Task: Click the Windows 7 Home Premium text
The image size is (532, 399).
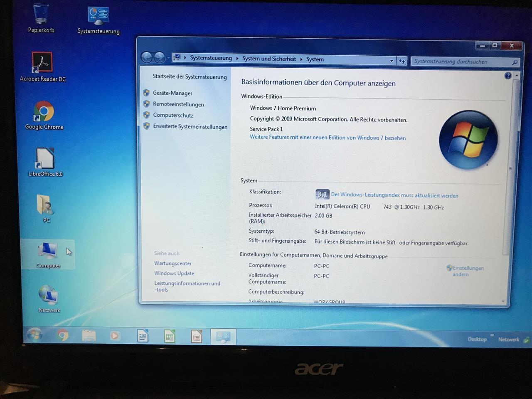Action: tap(283, 108)
